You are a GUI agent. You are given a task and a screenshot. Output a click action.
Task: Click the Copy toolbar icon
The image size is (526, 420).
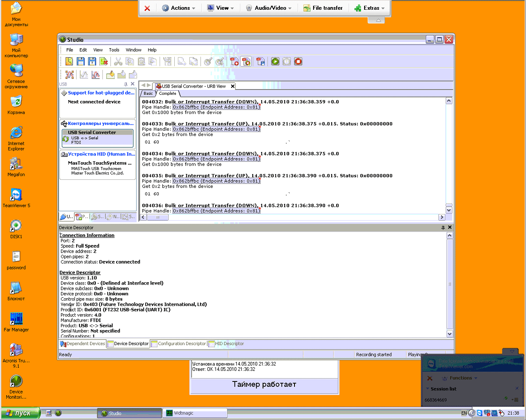(x=130, y=61)
